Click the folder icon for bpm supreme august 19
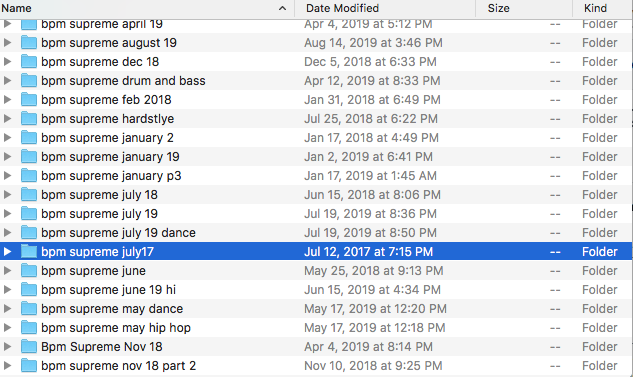 (x=29, y=43)
